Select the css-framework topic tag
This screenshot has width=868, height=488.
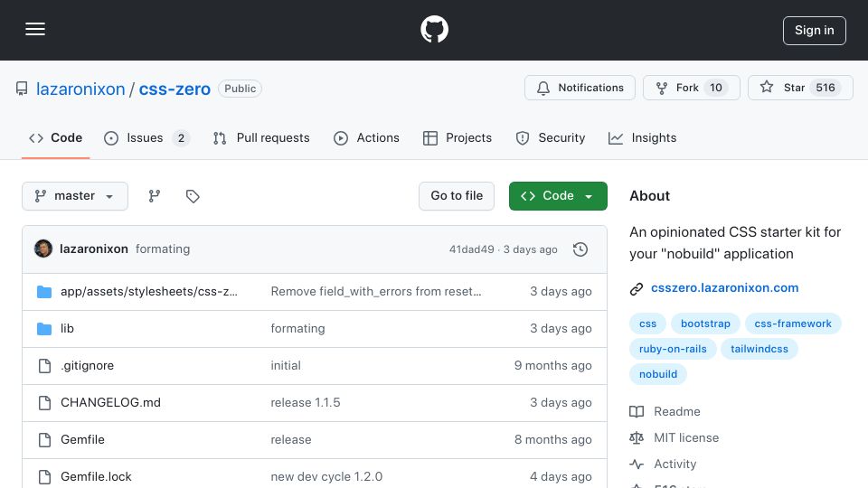(x=793, y=324)
